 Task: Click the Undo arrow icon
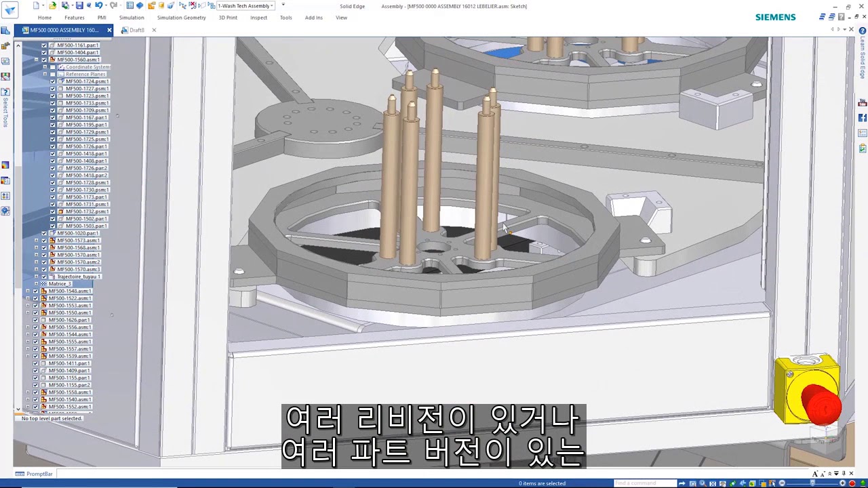98,5
